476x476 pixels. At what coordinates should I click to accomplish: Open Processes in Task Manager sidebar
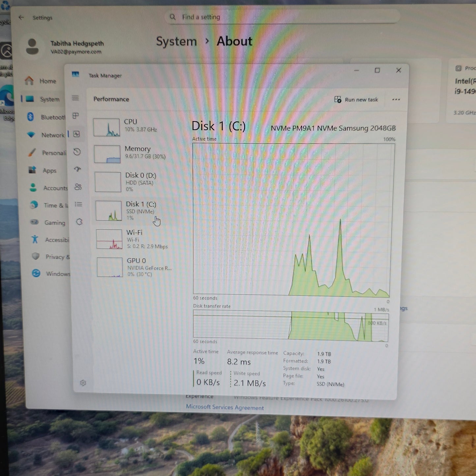(76, 116)
